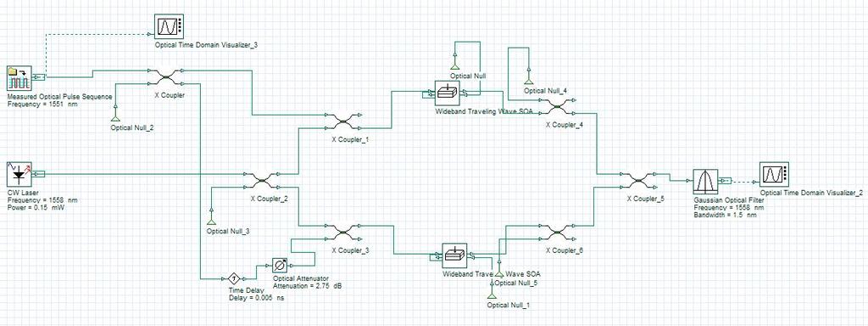Click the 'Gaussian Optical Filter' label

pos(728,200)
